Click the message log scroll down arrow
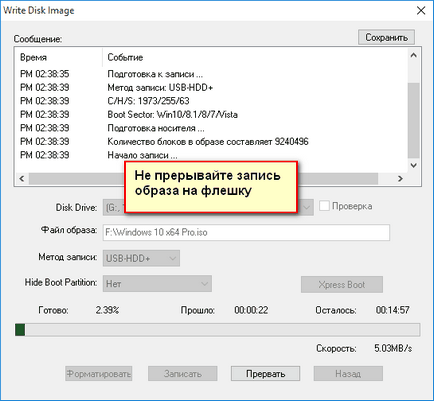434x401 pixels. tap(414, 165)
